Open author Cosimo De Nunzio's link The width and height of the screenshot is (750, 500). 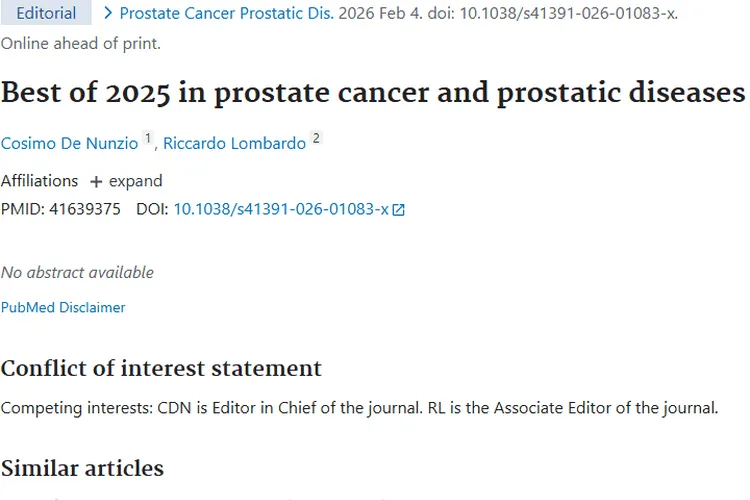tap(69, 143)
